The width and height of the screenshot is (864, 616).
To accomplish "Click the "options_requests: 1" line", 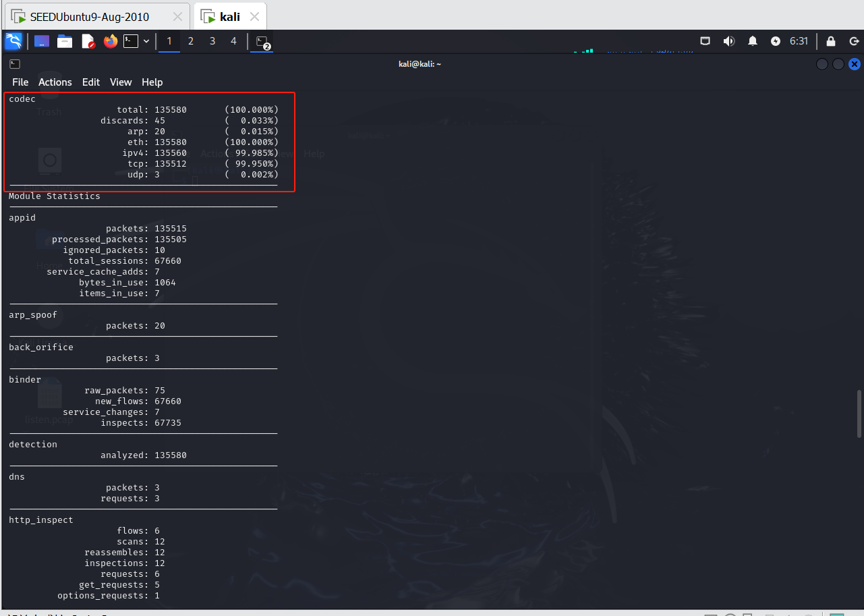I will [x=109, y=596].
